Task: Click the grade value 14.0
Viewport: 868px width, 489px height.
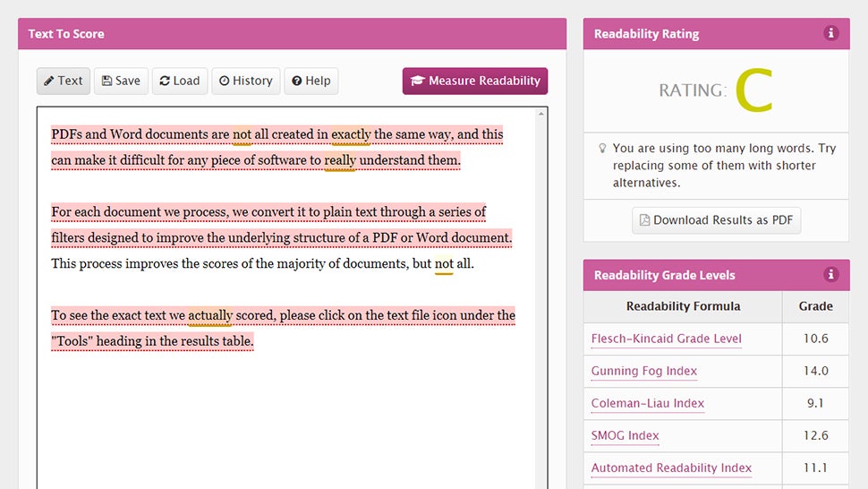Action: coord(815,371)
